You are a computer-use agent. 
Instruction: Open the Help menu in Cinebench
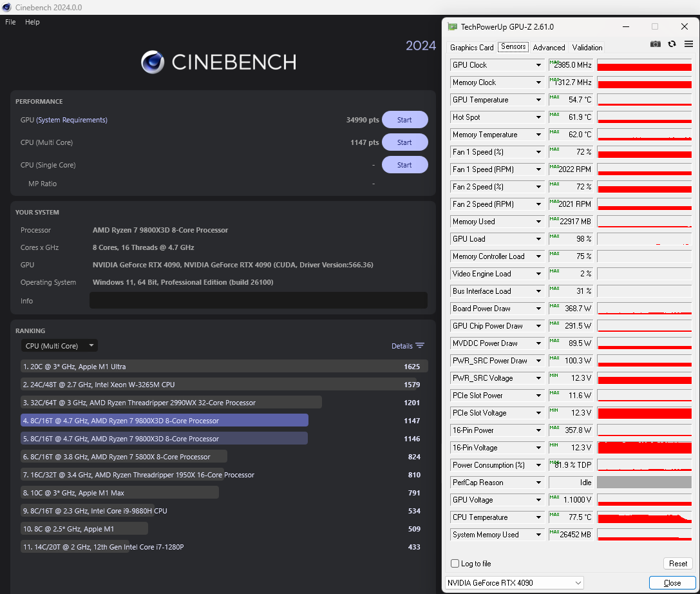coord(32,22)
